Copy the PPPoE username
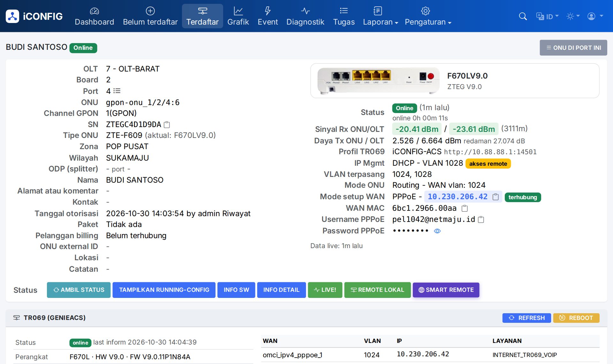 click(481, 220)
